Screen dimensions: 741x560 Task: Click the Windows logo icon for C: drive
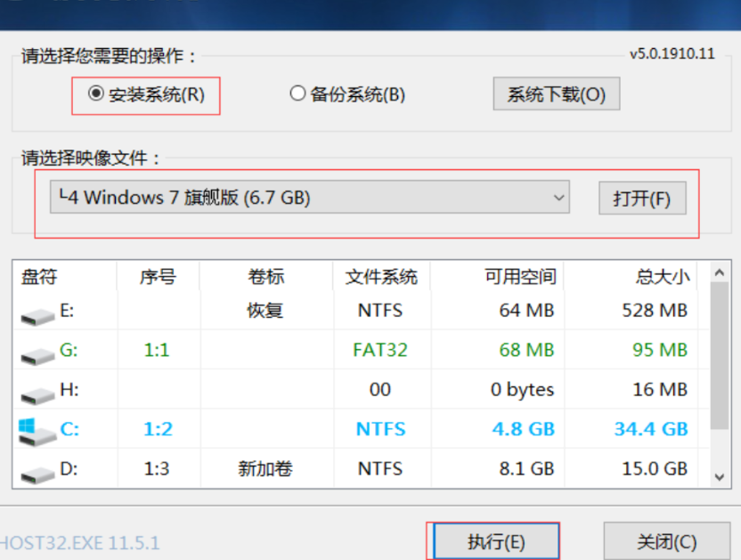pos(36,430)
